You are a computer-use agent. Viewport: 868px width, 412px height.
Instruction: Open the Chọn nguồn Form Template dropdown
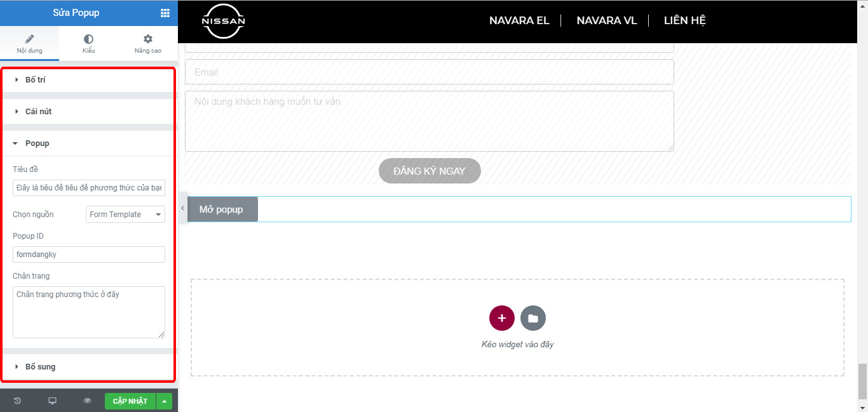tap(125, 215)
